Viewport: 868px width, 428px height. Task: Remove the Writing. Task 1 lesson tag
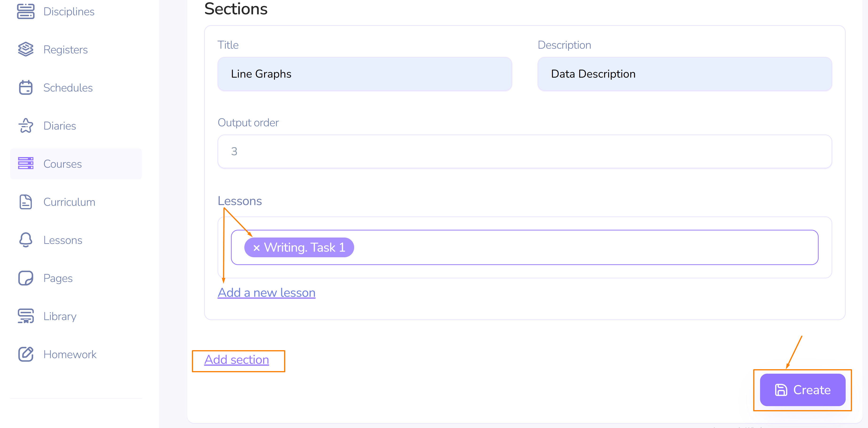(x=256, y=248)
